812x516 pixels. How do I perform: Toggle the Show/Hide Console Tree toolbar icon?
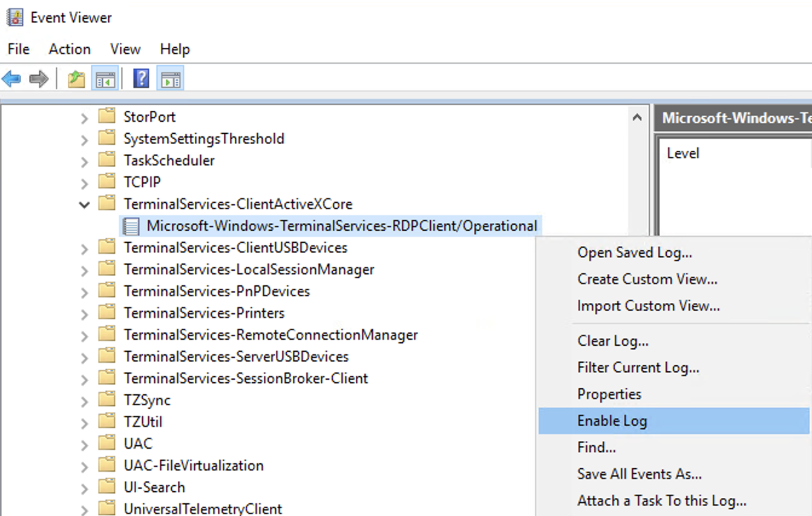[x=105, y=79]
